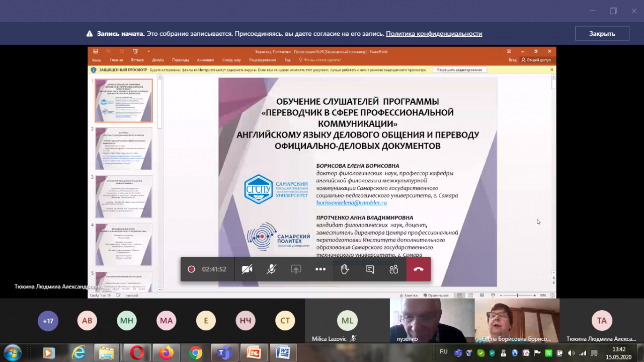Open Firefox from the Windows taskbar
Viewport: 644px width, 362px height.
click(166, 353)
